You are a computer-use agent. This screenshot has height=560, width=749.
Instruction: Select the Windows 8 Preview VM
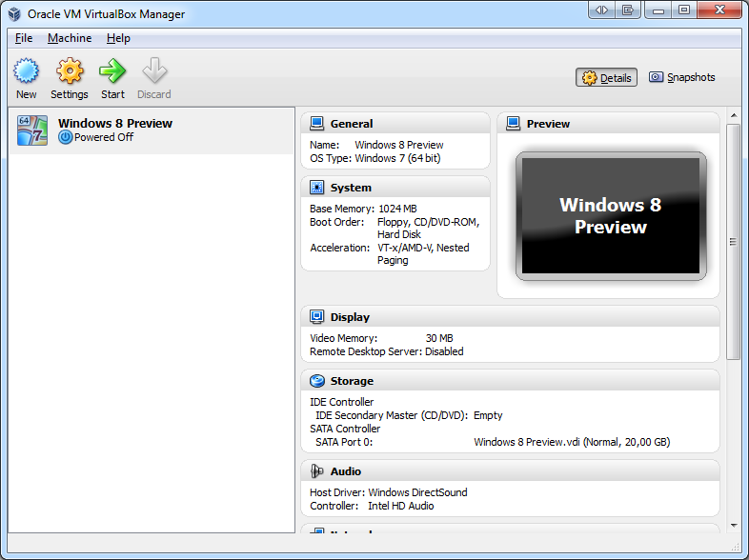[x=114, y=130]
